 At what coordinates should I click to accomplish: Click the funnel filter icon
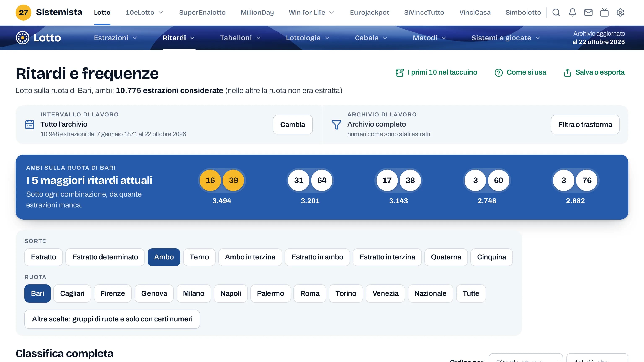pos(336,125)
